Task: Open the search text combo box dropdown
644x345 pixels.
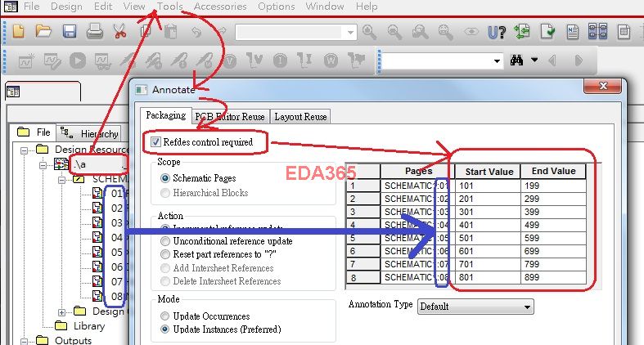Action: [497, 61]
